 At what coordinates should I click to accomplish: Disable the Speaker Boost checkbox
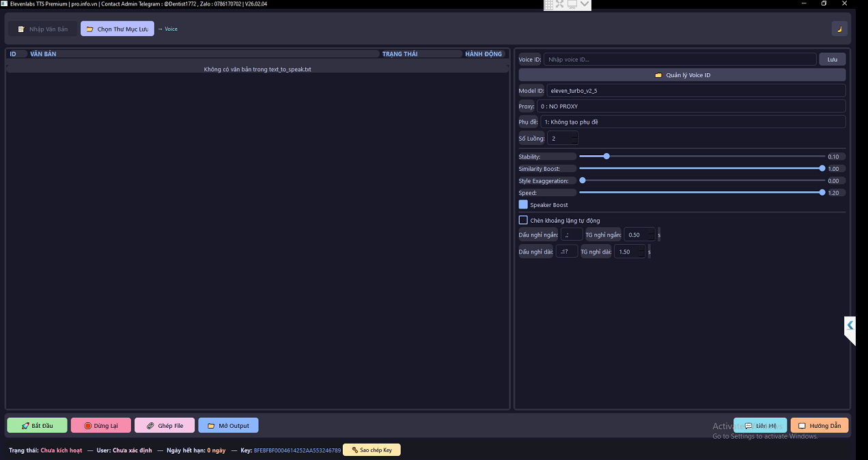pyautogui.click(x=523, y=205)
